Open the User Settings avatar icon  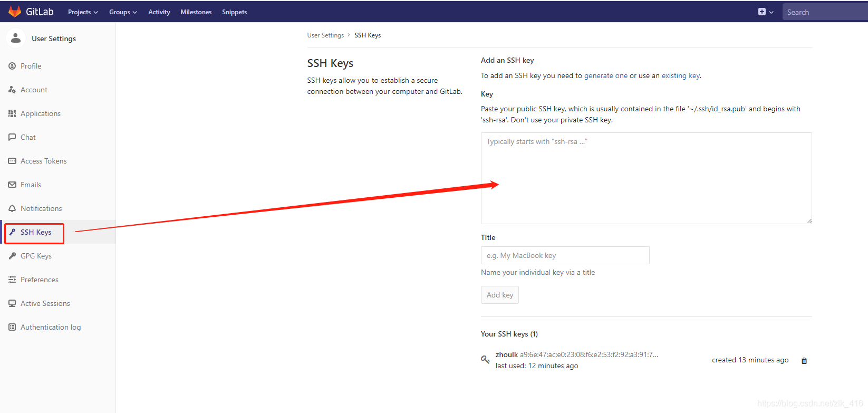16,38
